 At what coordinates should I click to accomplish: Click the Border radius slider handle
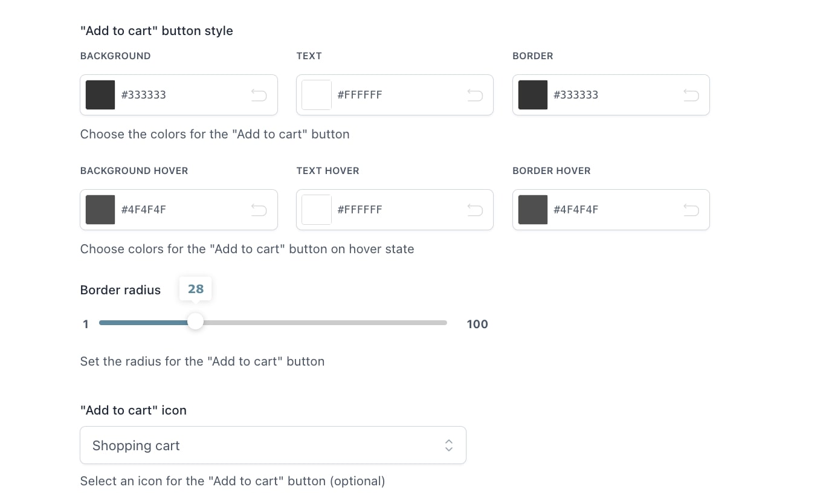click(195, 321)
